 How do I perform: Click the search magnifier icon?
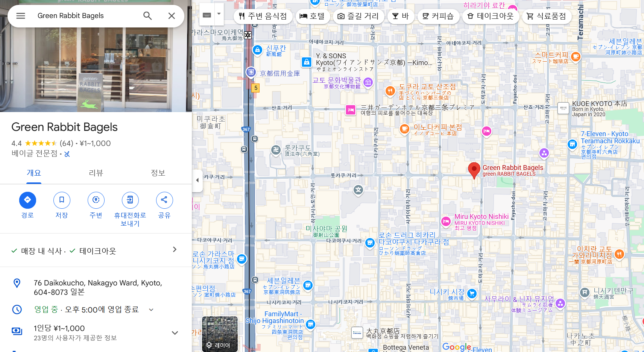(x=147, y=16)
